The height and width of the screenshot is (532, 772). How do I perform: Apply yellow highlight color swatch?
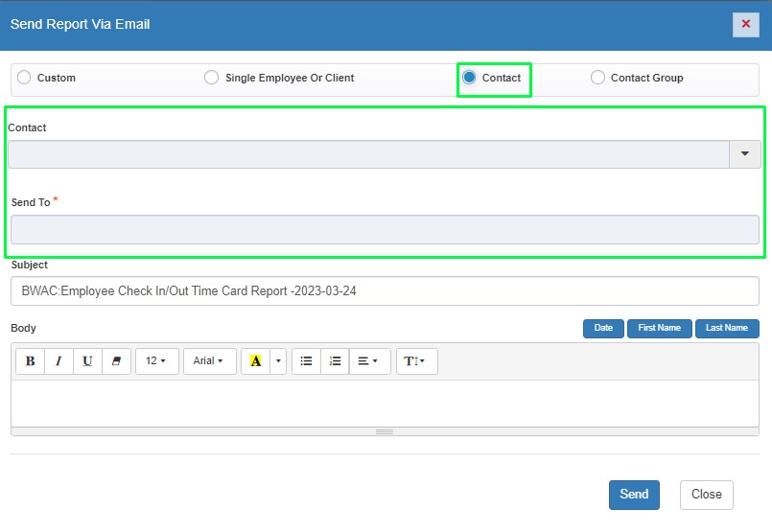click(x=255, y=361)
